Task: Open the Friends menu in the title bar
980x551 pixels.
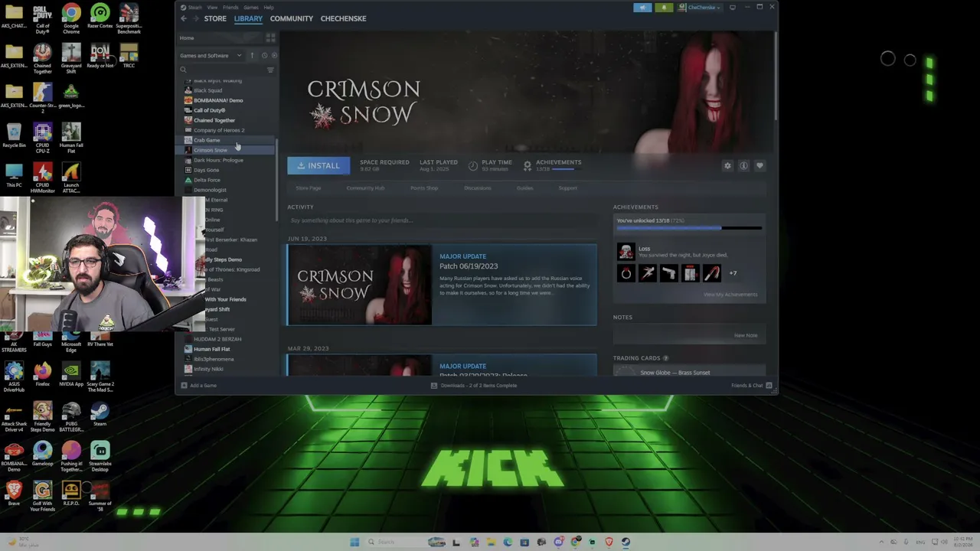Action: pos(230,8)
